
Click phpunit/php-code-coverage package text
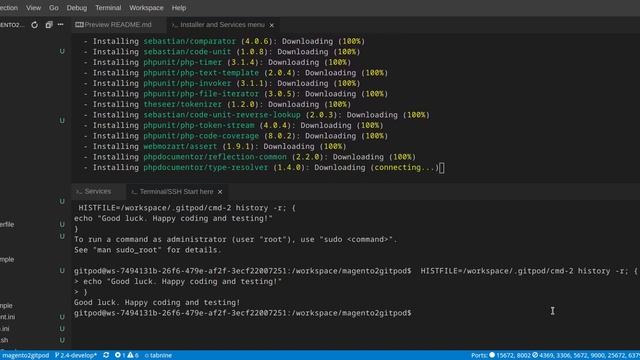click(201, 136)
